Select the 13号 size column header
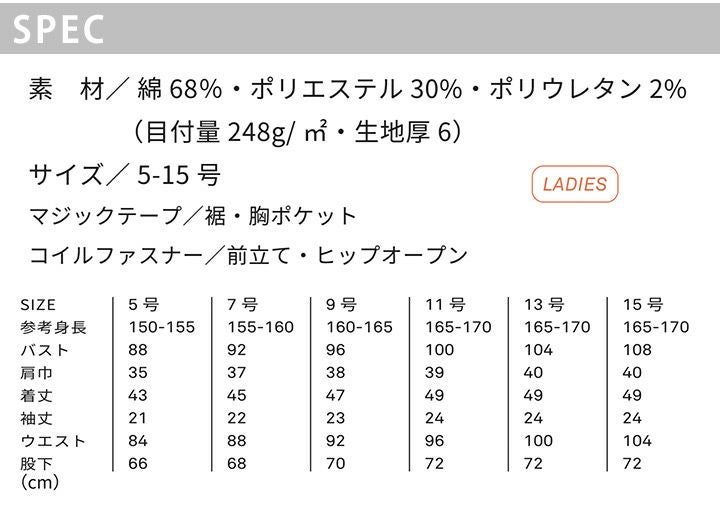Screen dimensions: 720x520 pyautogui.click(x=543, y=304)
